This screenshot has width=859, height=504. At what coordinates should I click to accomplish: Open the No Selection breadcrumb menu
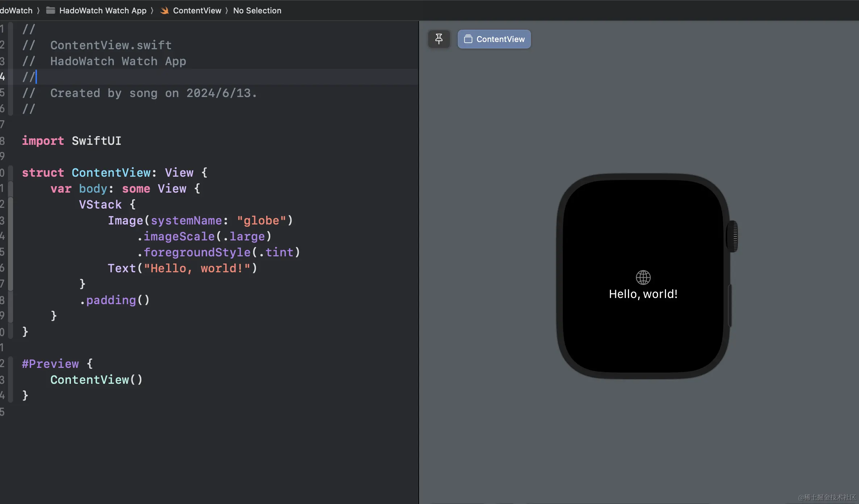257,10
